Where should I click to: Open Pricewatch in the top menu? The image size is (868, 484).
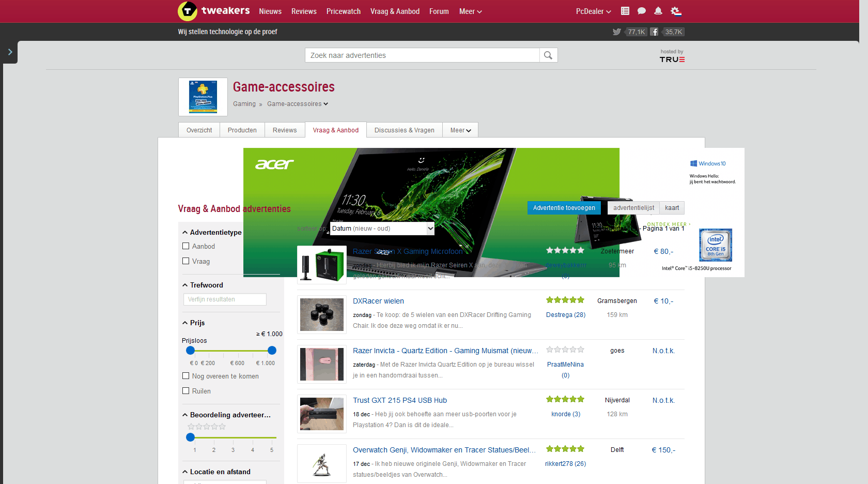pos(344,11)
